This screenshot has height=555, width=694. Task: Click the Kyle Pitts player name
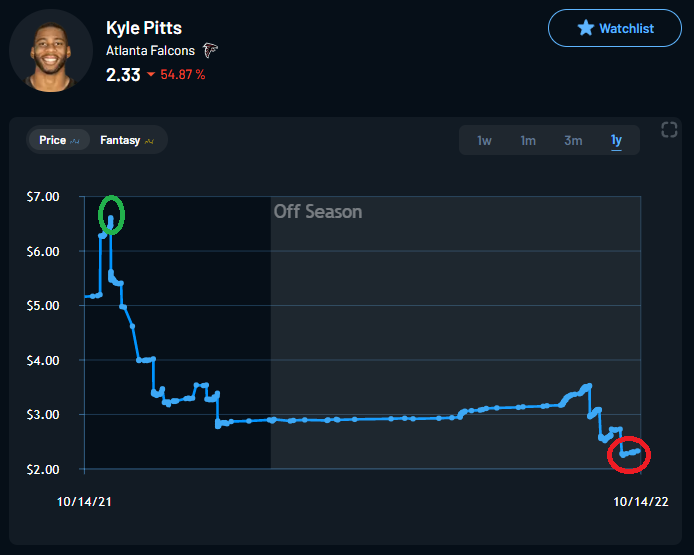[144, 27]
